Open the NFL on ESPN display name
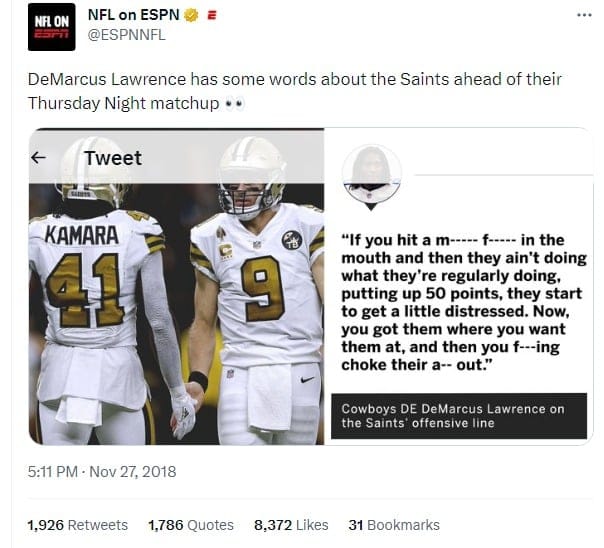The height and width of the screenshot is (548, 604). [x=134, y=15]
